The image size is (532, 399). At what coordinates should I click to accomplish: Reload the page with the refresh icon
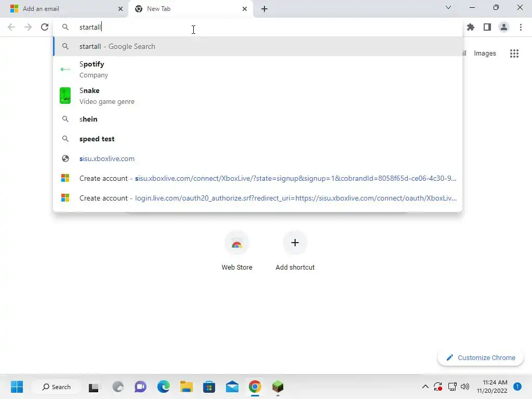pos(45,27)
